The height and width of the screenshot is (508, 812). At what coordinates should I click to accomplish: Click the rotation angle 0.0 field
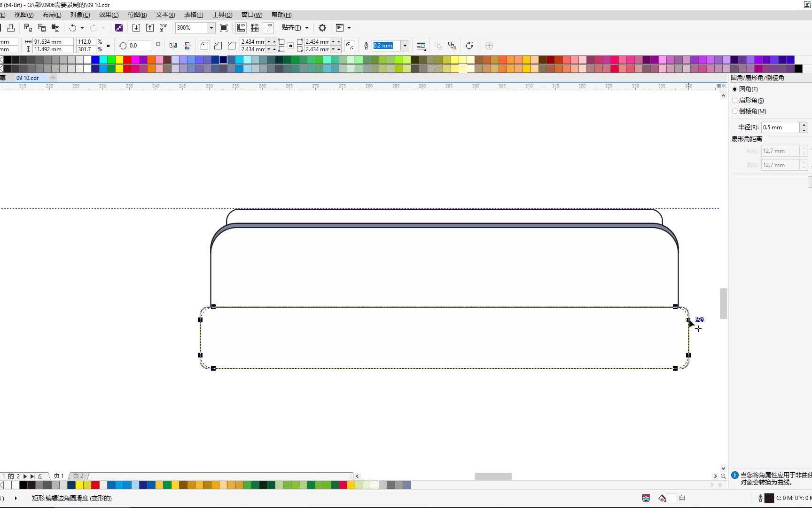coord(139,46)
